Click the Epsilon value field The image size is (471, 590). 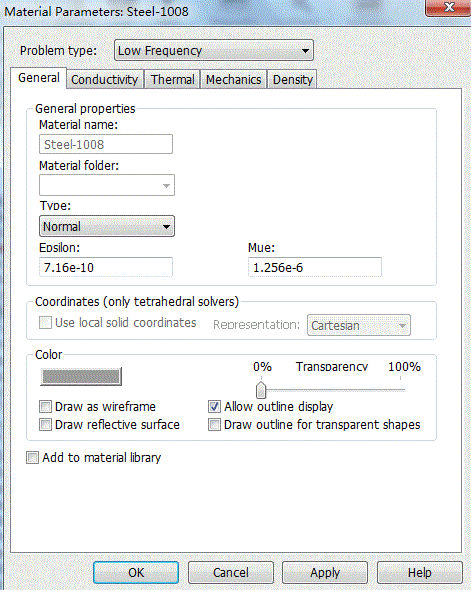(106, 267)
